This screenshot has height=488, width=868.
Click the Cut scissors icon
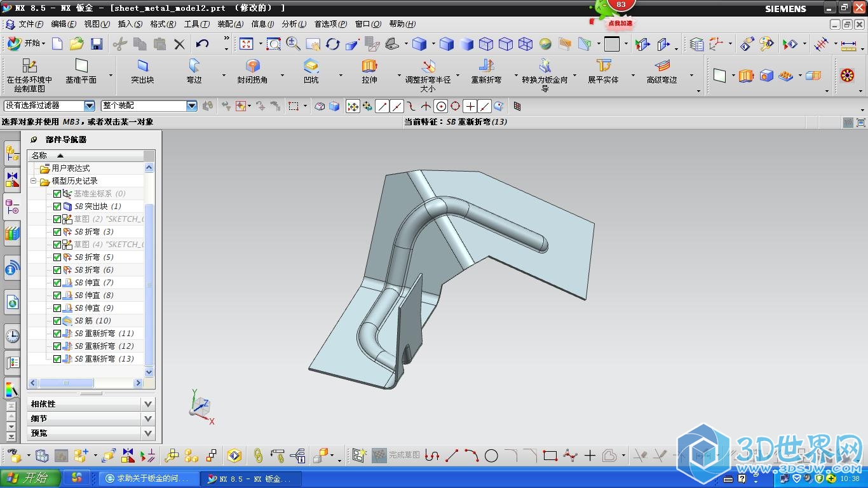pos(120,44)
